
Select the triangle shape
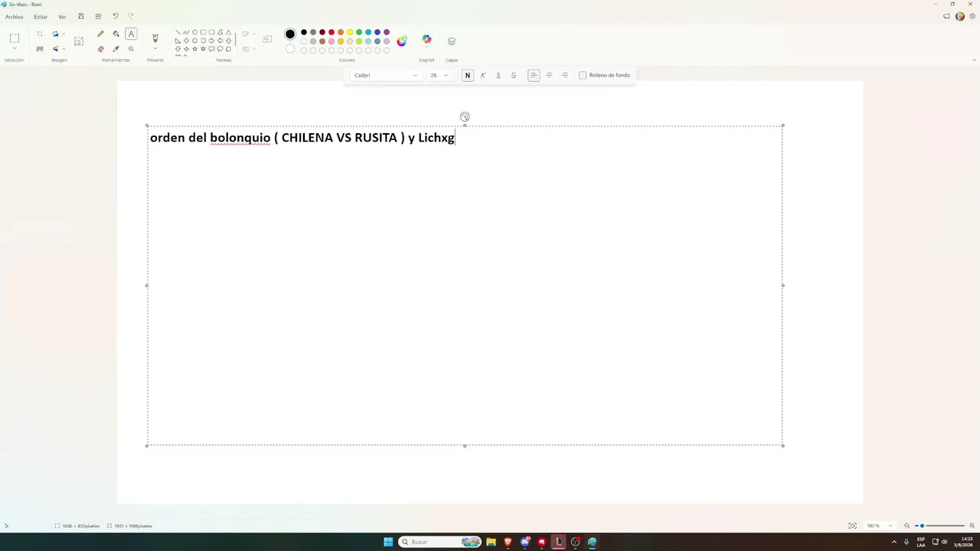tap(228, 32)
